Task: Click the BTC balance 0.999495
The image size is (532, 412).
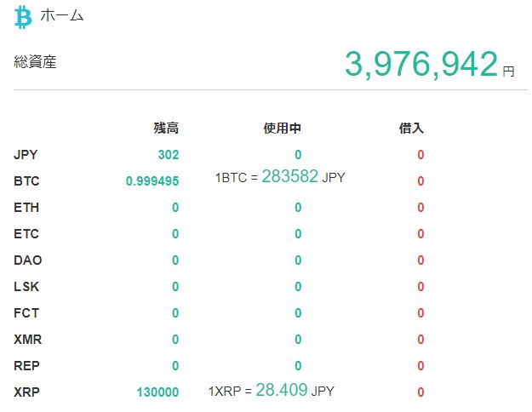Action: click(152, 181)
